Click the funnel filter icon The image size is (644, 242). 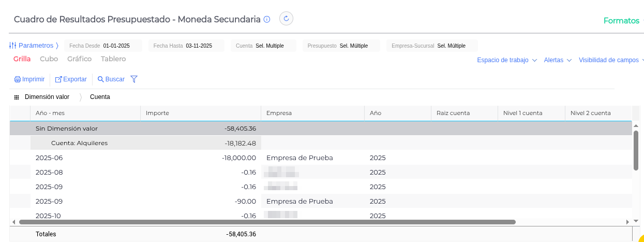pyautogui.click(x=134, y=79)
